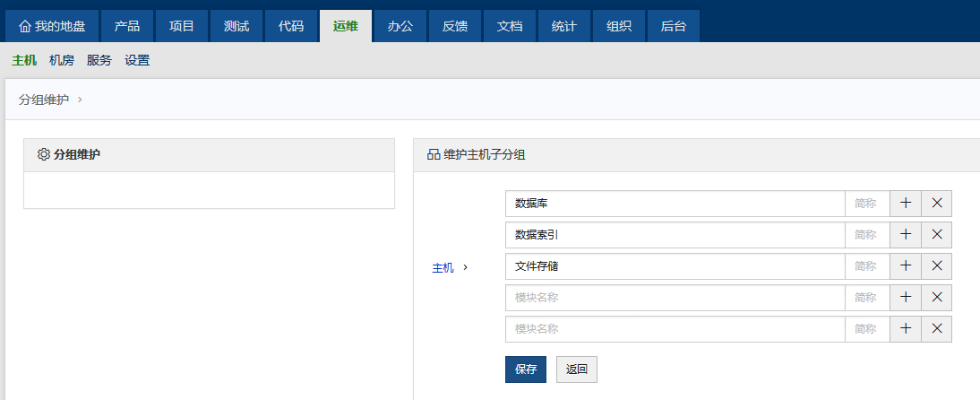Open the 产品 tab
This screenshot has height=400, width=980.
click(x=127, y=26)
